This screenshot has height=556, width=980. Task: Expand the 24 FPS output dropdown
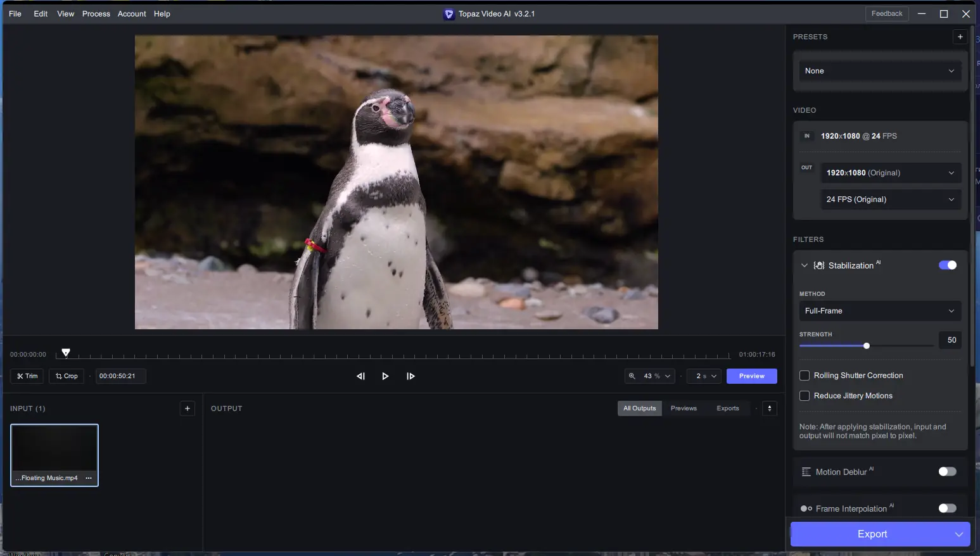tap(890, 199)
